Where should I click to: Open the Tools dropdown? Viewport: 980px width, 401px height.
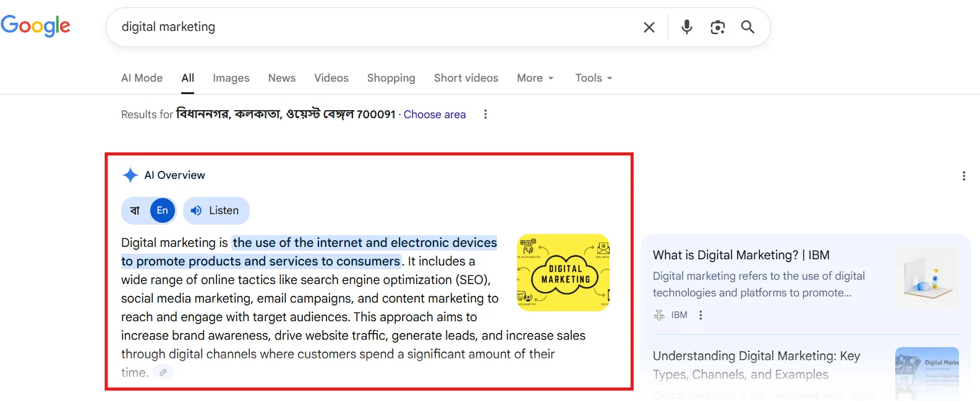point(593,78)
